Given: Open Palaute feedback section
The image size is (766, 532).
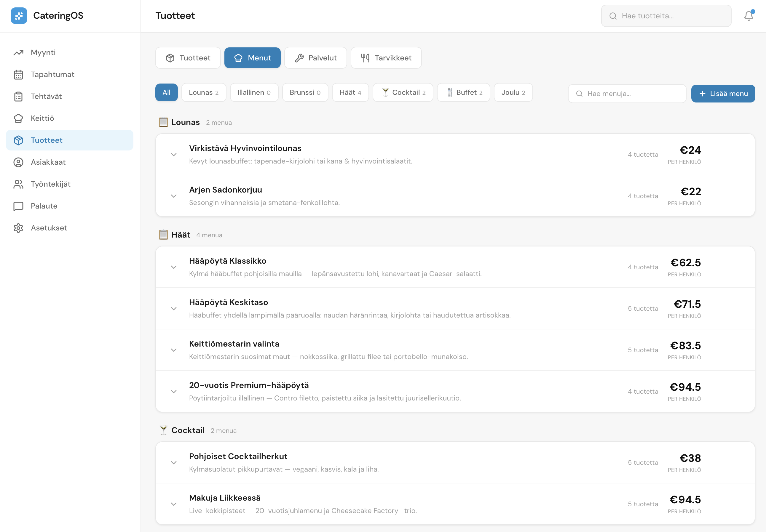Looking at the screenshot, I should [x=44, y=206].
